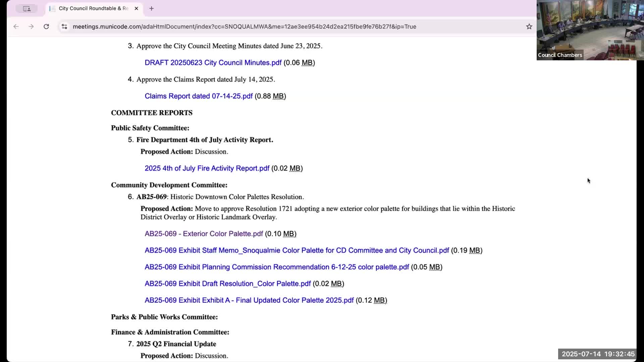Close the City Council Roundtable tab
The height and width of the screenshot is (362, 644).
click(136, 8)
